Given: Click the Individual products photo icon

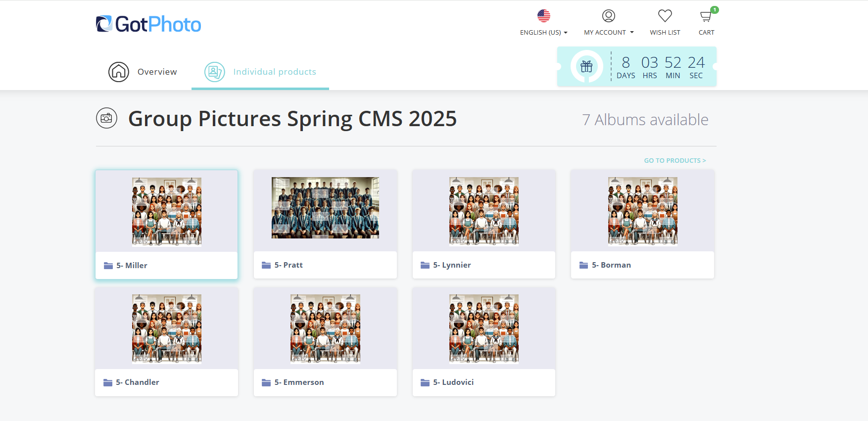Looking at the screenshot, I should click(x=215, y=72).
